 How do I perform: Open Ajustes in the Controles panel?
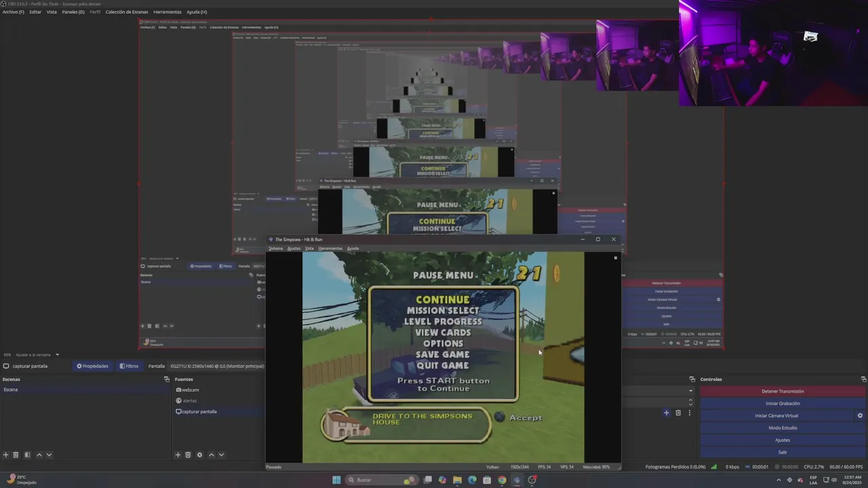[x=783, y=440]
